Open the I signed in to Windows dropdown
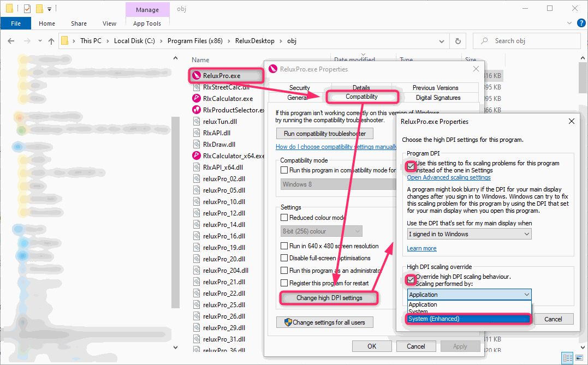The image size is (588, 365). pyautogui.click(x=468, y=234)
